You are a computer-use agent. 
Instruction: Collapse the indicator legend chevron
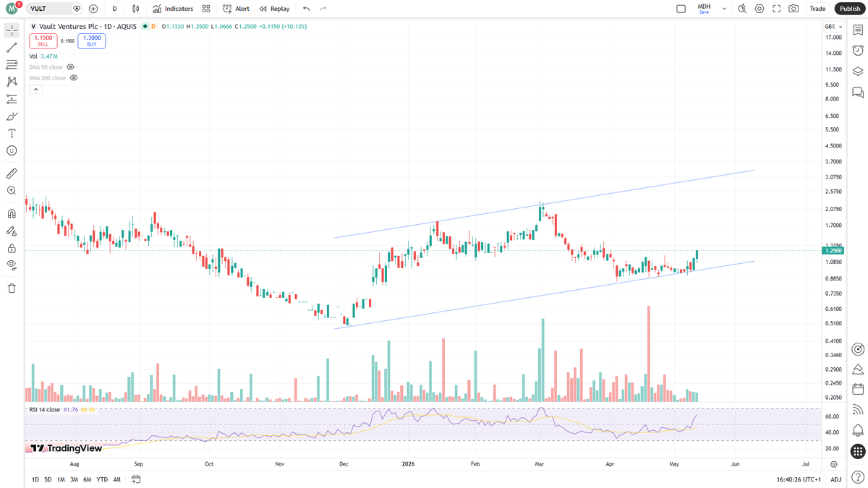[36, 89]
